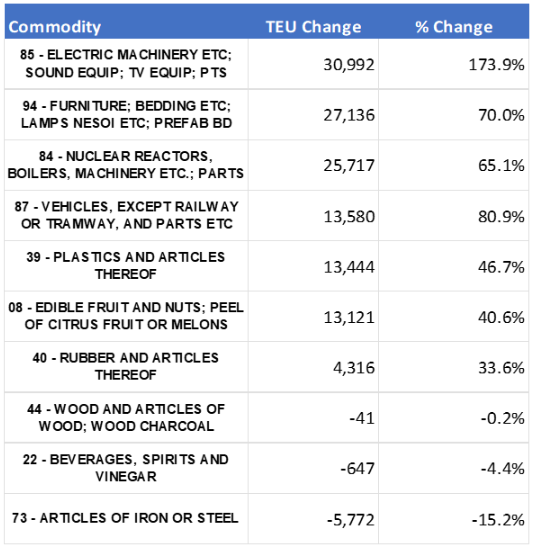Click the 4,316 TEU value cell
The height and width of the screenshot is (548, 533).
tap(314, 367)
